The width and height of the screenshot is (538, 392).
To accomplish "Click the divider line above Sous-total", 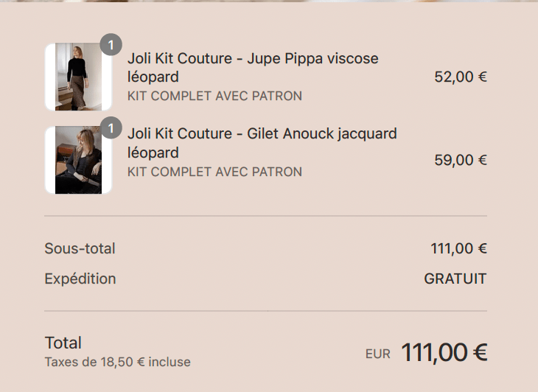I will click(x=265, y=216).
